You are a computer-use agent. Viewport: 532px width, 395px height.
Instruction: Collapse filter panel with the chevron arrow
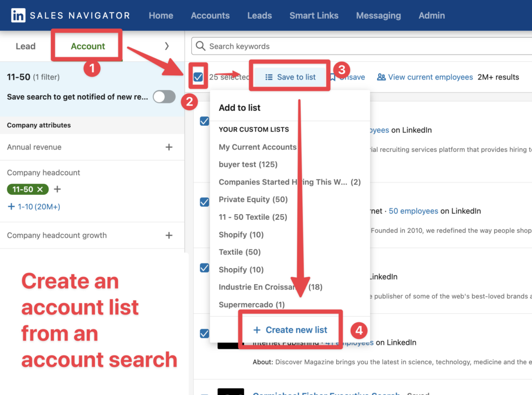pos(167,46)
